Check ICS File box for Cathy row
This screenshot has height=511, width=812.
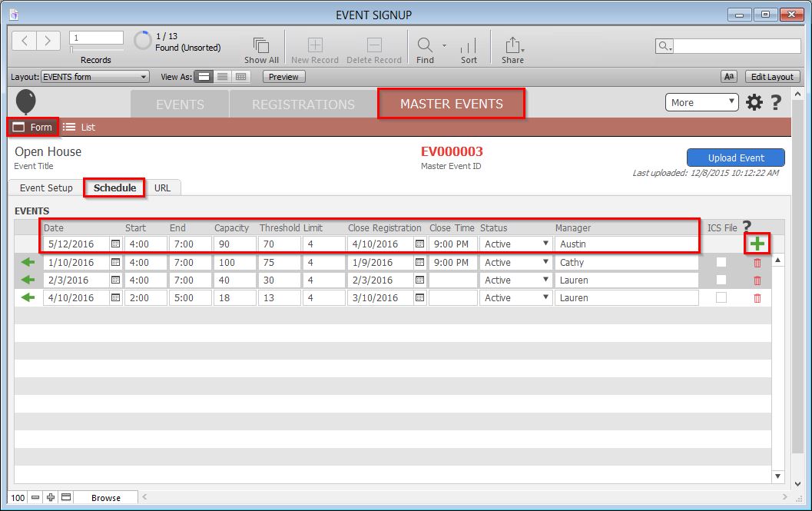click(721, 263)
